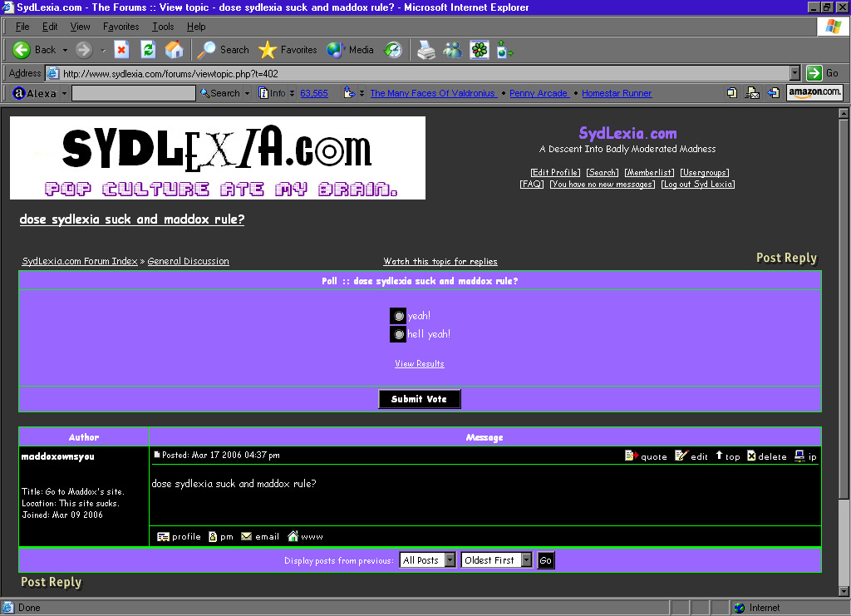
Task: Open the Alexa logo dropdown arrow
Action: (64, 93)
